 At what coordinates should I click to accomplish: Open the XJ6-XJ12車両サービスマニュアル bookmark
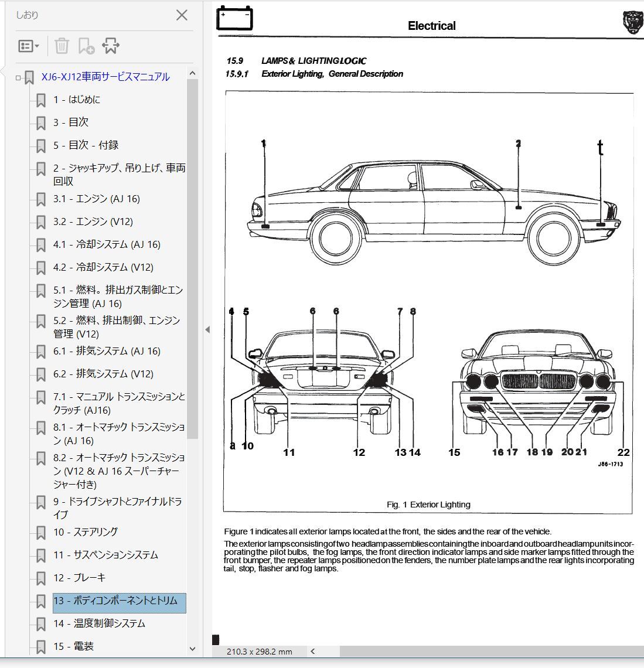105,77
